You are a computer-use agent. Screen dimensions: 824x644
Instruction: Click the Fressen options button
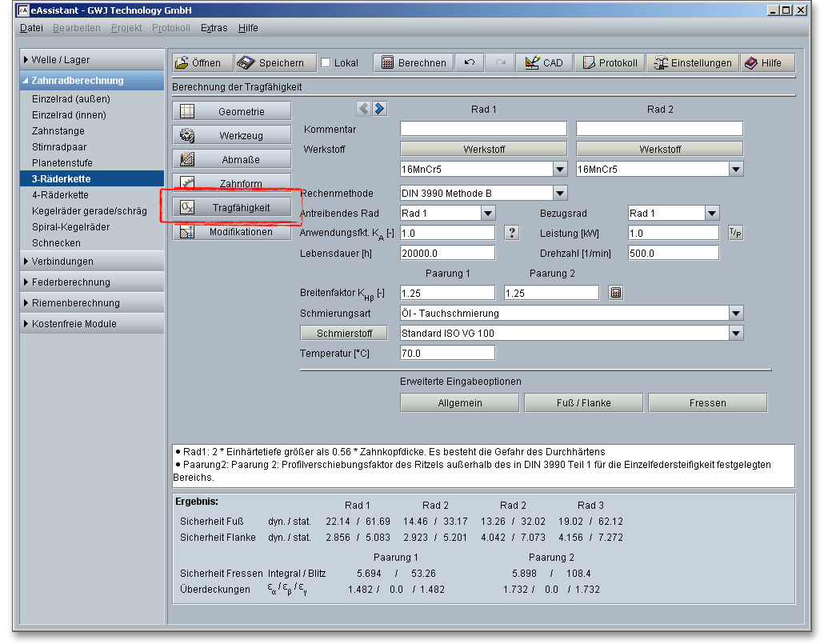click(707, 402)
